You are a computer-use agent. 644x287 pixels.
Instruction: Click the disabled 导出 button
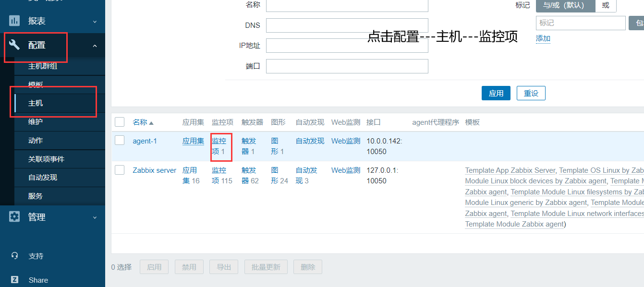tap(224, 267)
